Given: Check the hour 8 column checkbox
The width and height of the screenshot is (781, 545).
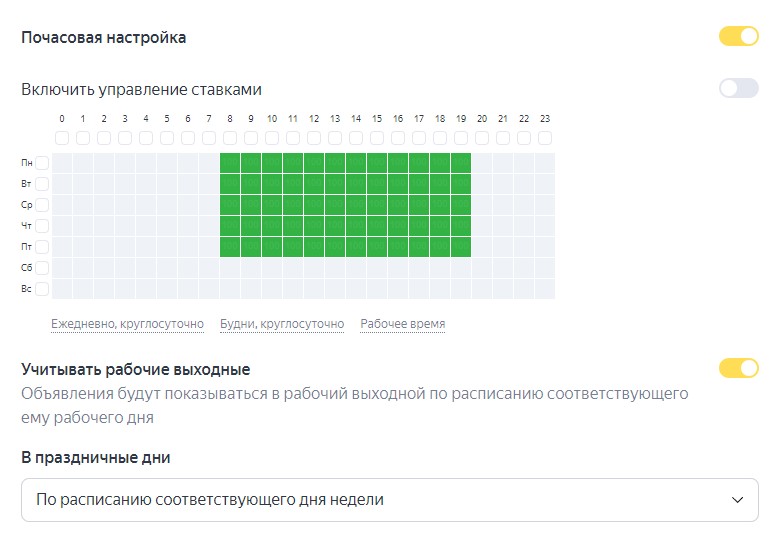Looking at the screenshot, I should [230, 138].
